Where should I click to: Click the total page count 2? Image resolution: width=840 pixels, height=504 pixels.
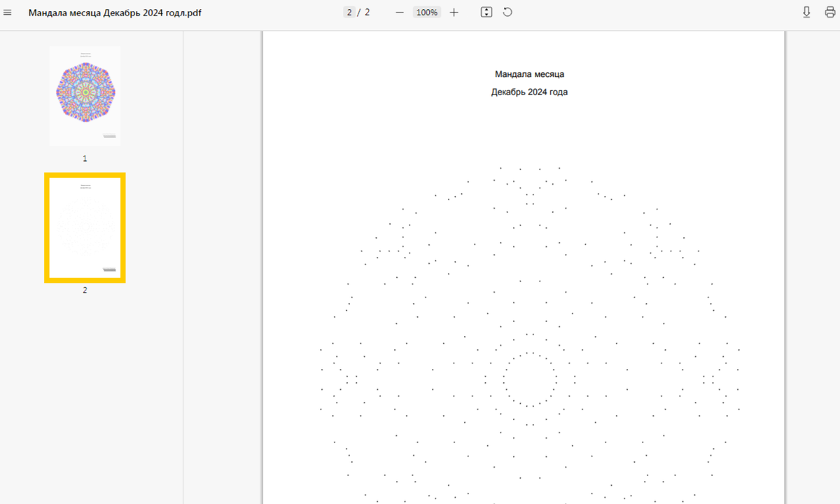tap(367, 13)
